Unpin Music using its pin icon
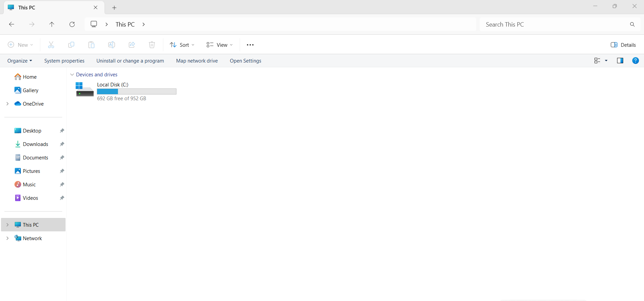The height and width of the screenshot is (301, 644). (x=62, y=184)
